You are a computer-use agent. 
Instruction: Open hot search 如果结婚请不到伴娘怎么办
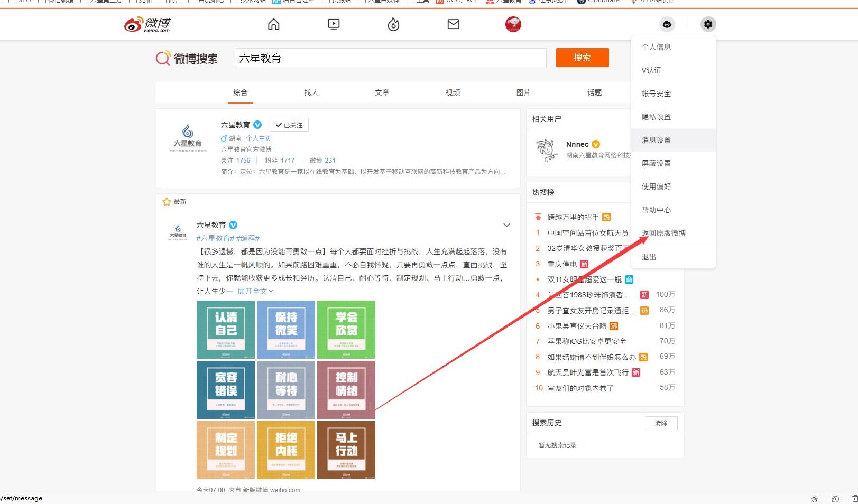coord(592,357)
